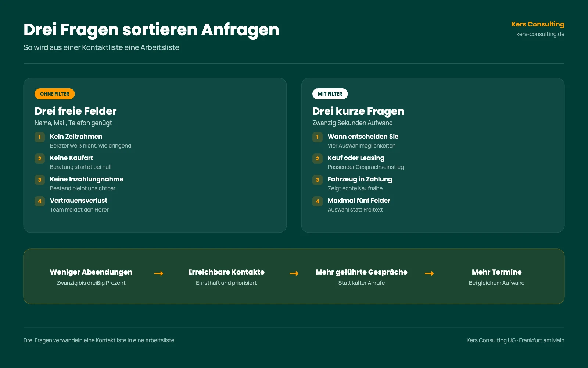Click the orange "OHNE FILTER" badge
The width and height of the screenshot is (588, 368).
[x=55, y=94]
